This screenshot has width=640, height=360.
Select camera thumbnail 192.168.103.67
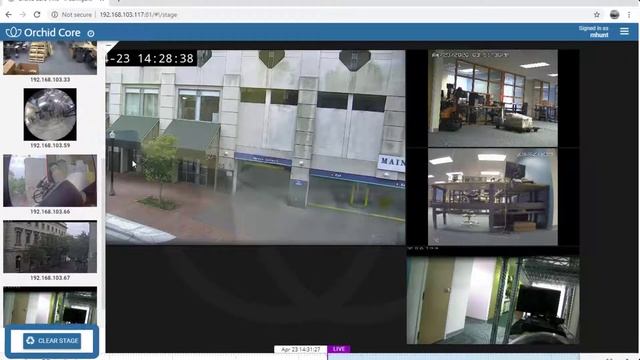click(50, 247)
